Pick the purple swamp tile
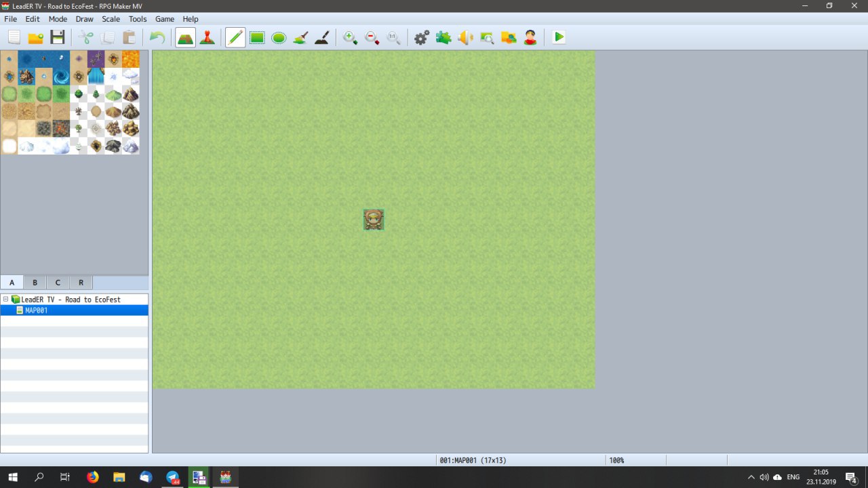Viewport: 868px width, 488px height. 96,59
